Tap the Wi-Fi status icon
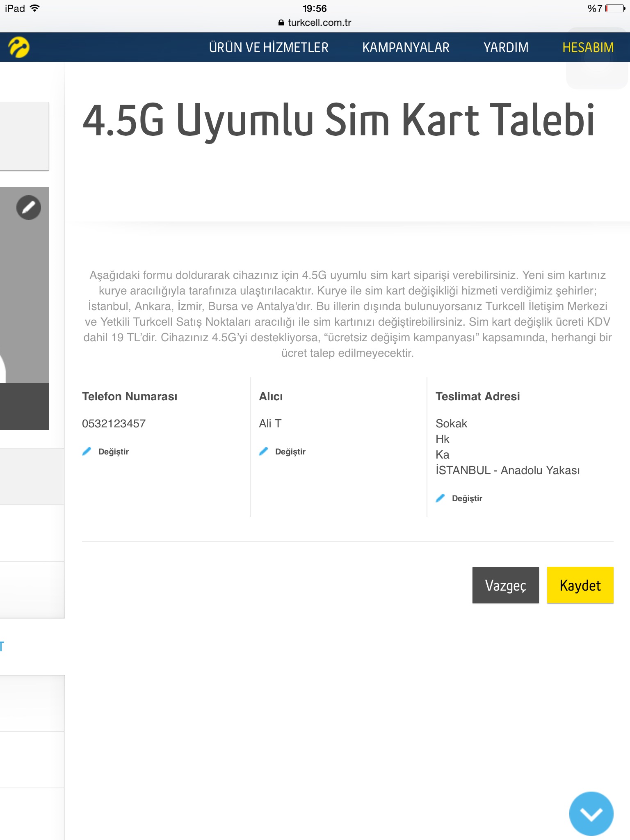 35,8
